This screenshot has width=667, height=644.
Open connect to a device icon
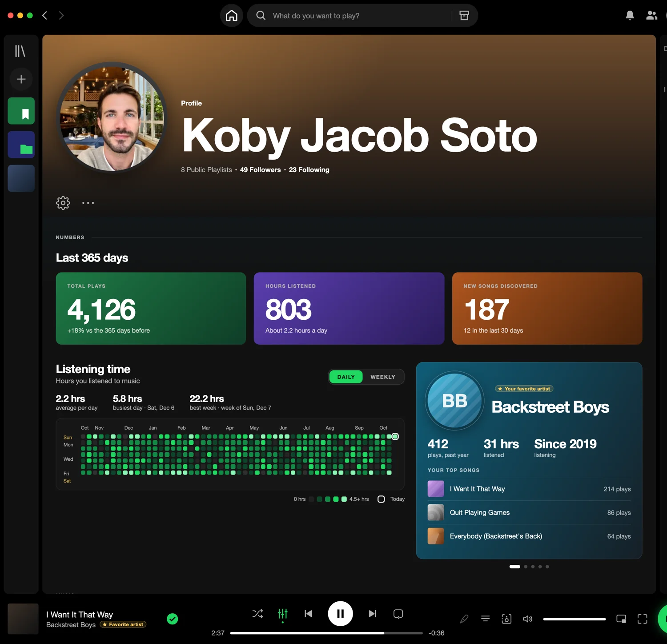click(506, 619)
